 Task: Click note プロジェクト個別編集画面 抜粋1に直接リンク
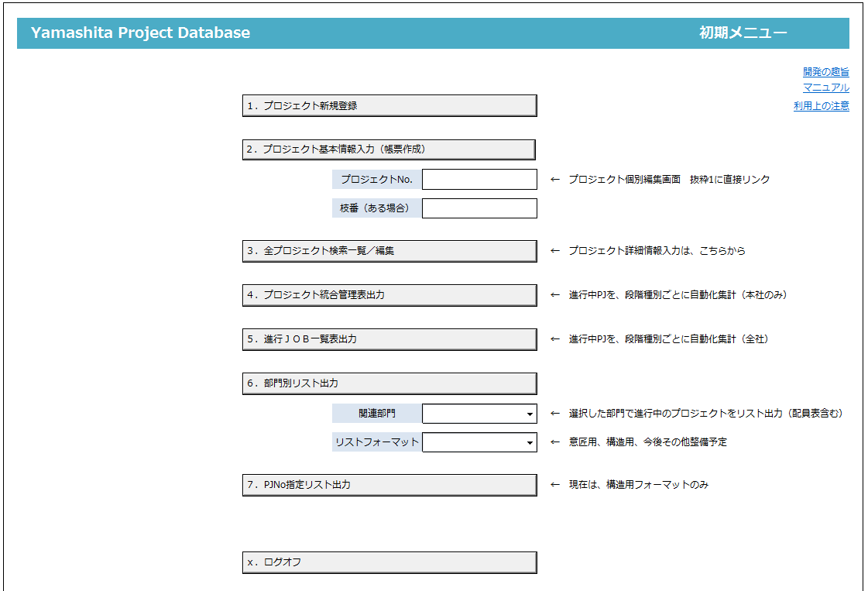[669, 180]
